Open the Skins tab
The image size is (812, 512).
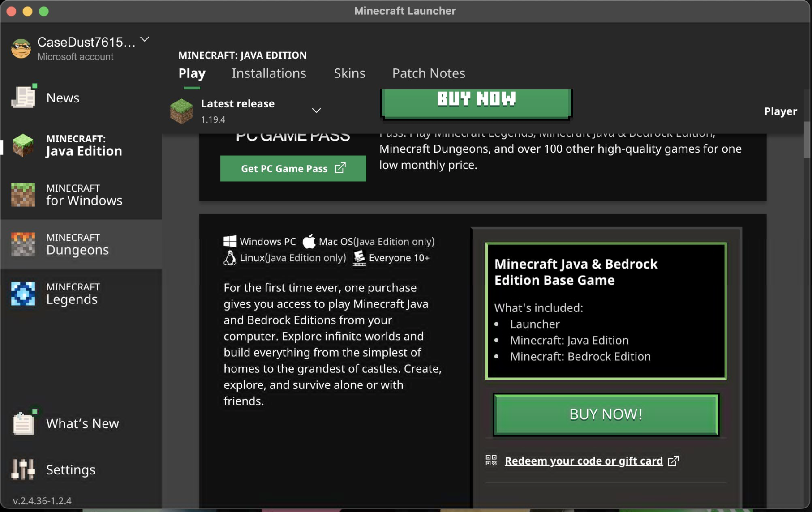coord(349,73)
